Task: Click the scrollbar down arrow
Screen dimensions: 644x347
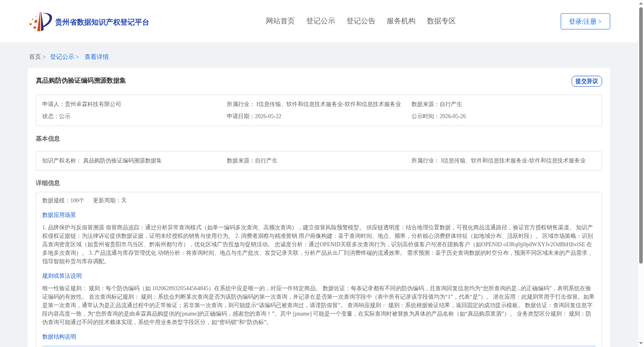Action: (641, 343)
